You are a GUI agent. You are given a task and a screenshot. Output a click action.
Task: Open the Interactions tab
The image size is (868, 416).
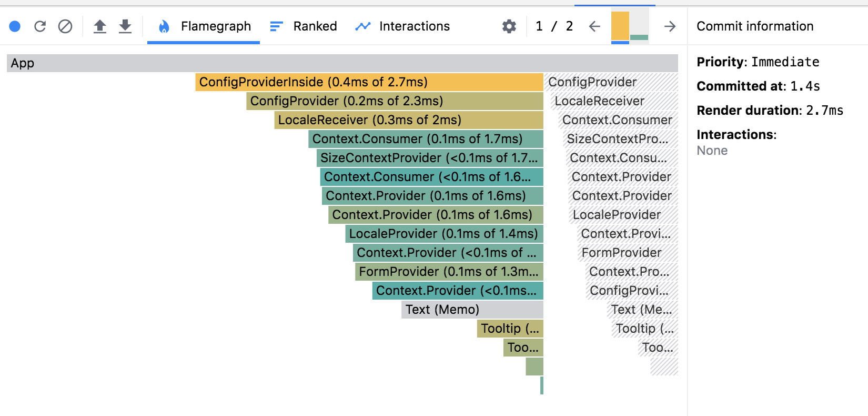pos(414,26)
